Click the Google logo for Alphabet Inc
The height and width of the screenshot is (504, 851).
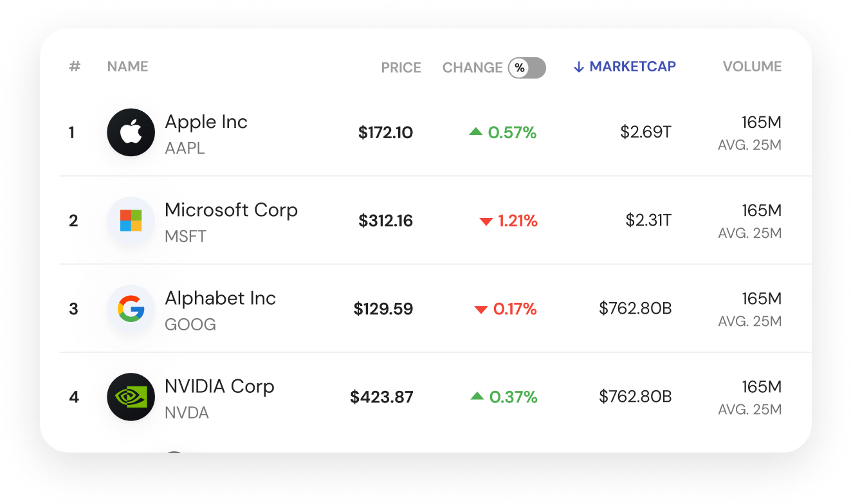tap(131, 309)
